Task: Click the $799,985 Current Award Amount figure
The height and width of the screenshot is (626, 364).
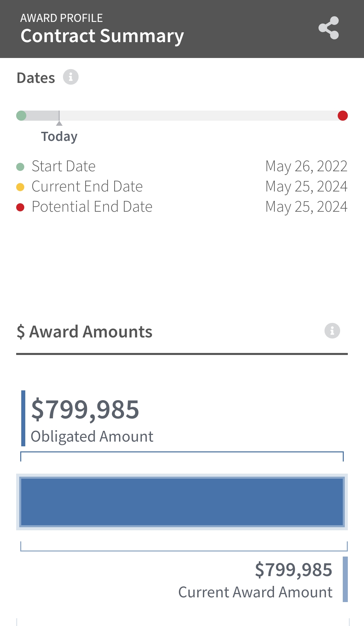Action: coord(294,570)
